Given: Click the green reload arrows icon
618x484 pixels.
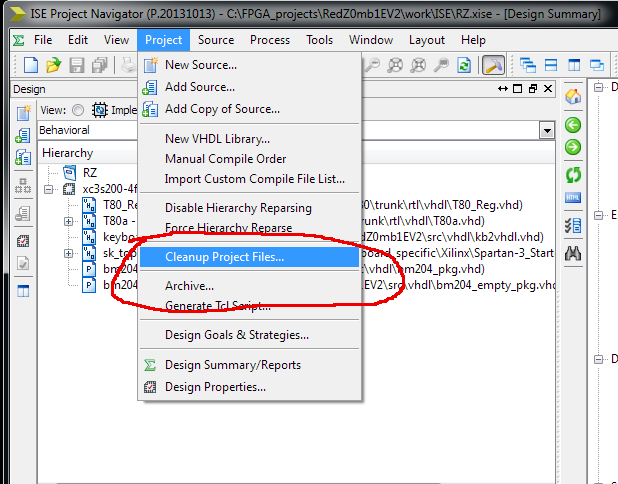Looking at the screenshot, I should coord(573,175).
